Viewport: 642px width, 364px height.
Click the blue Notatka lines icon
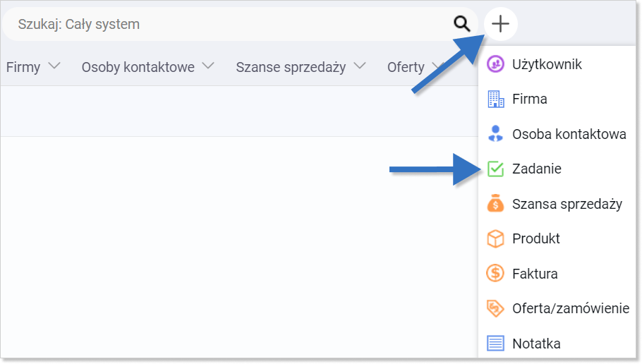(x=495, y=343)
